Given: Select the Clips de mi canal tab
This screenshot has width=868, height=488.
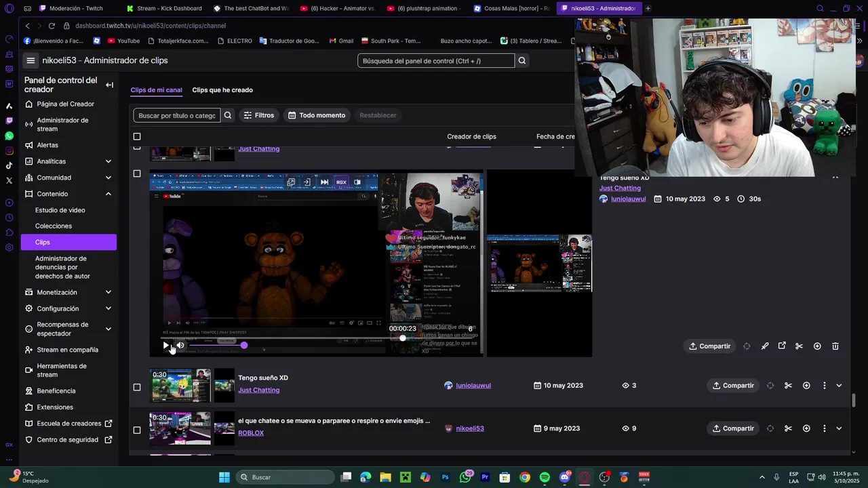Looking at the screenshot, I should (x=156, y=89).
